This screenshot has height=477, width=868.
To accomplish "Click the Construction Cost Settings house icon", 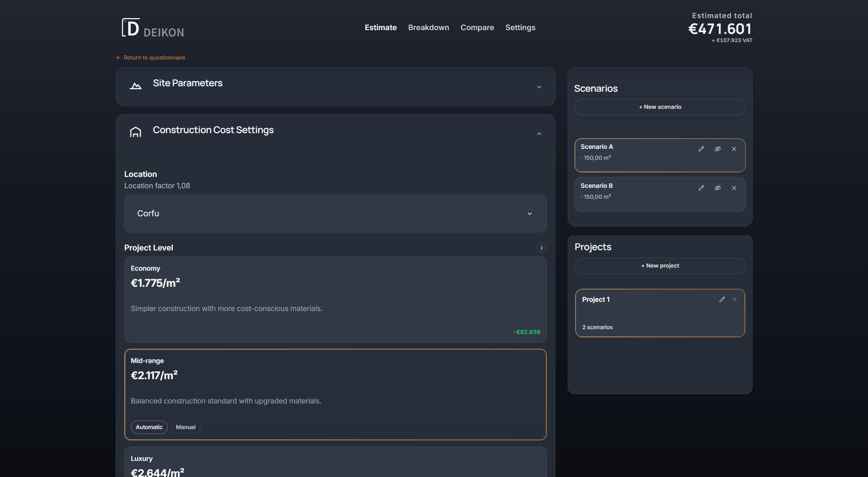I will click(x=136, y=132).
